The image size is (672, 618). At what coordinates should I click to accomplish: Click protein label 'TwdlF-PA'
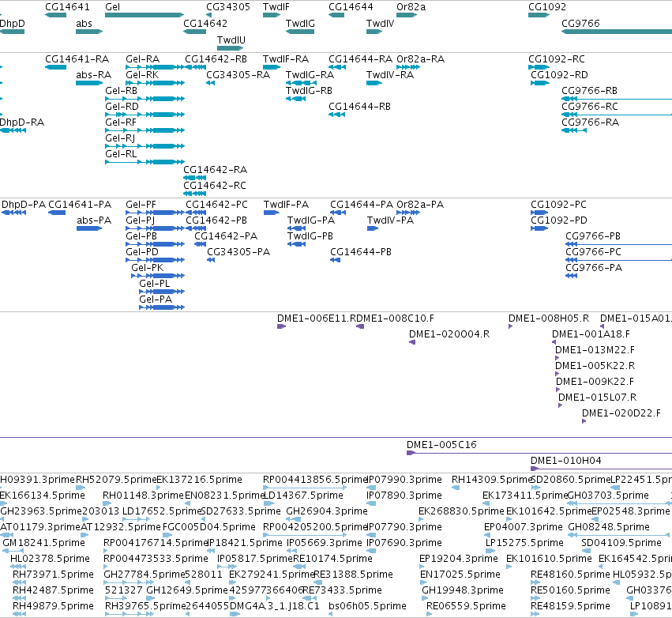(287, 205)
